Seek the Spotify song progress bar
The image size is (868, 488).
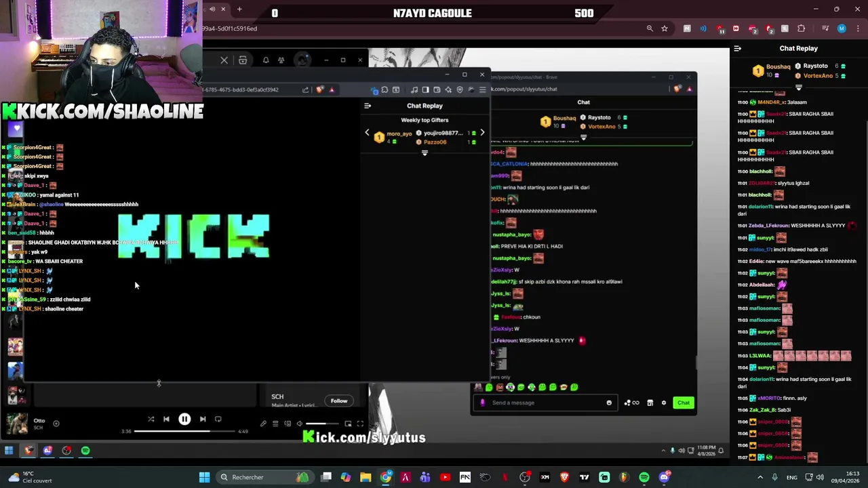click(x=184, y=431)
